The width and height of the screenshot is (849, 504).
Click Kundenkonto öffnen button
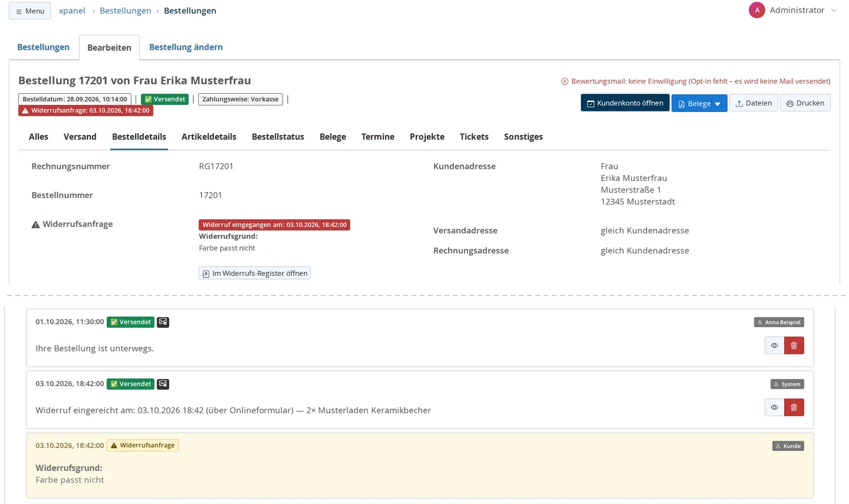tap(625, 103)
